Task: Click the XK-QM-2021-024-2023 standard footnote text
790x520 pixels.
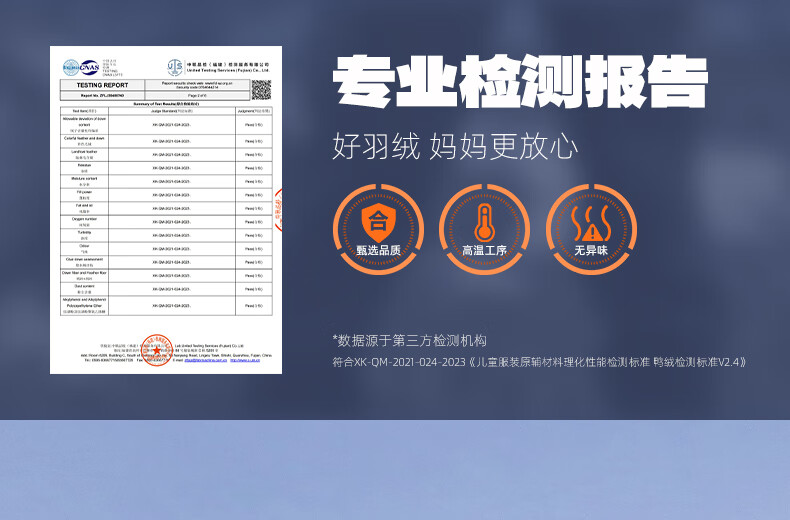Action: (539, 362)
